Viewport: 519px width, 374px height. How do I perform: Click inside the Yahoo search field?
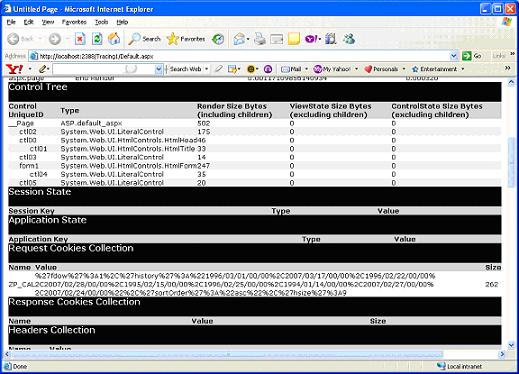point(104,69)
